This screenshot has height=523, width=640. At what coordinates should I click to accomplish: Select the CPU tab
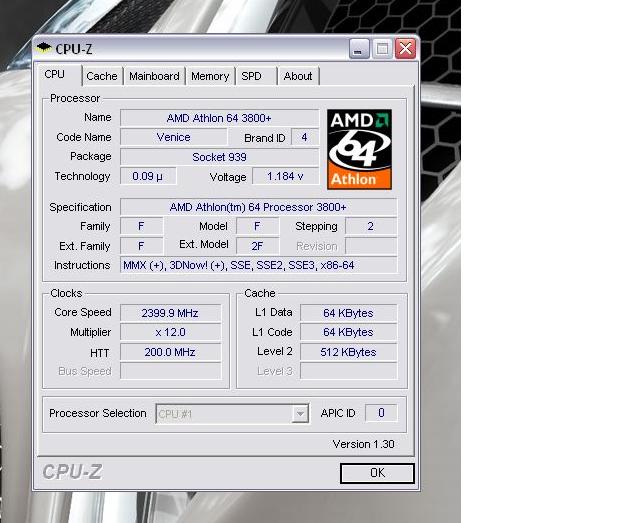pos(55,75)
